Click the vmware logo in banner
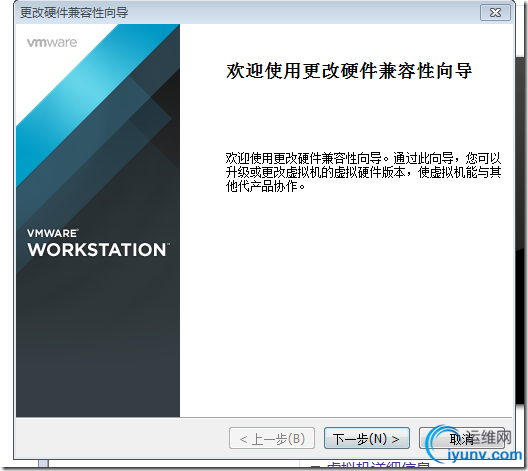Screen dimensions: 528x471 coord(52,42)
